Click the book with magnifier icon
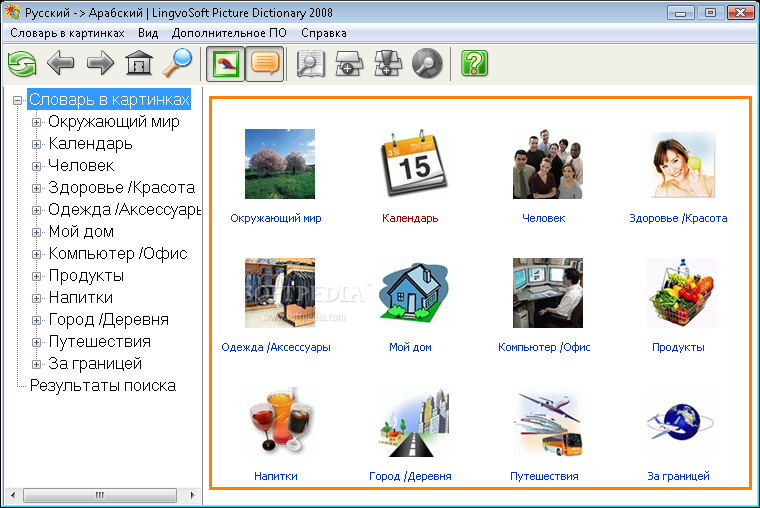This screenshot has width=760, height=508. pyautogui.click(x=311, y=64)
